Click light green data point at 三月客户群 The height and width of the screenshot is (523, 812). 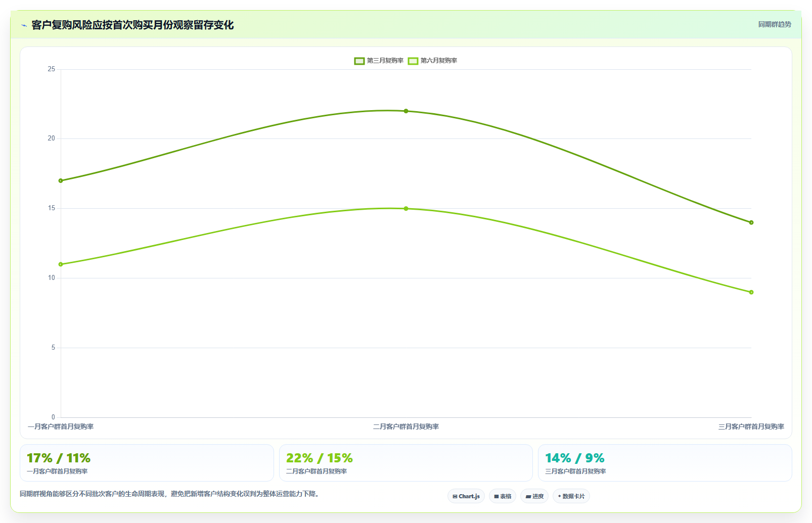click(751, 292)
